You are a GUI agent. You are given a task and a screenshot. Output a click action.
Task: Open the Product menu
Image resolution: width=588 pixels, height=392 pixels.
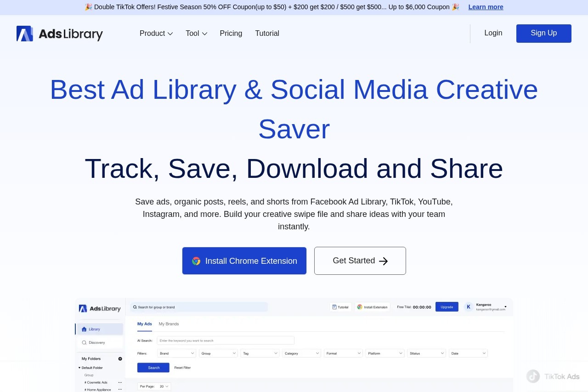(156, 34)
